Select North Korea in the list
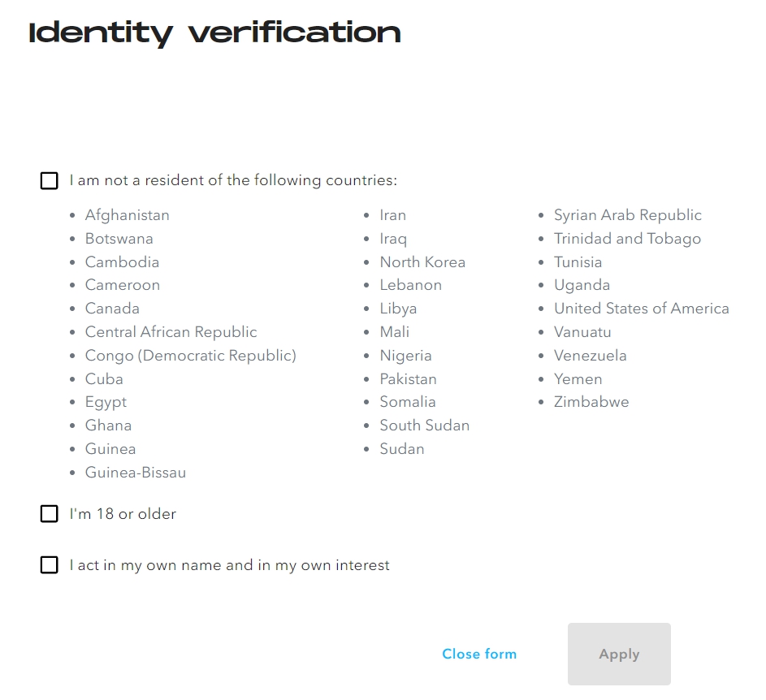This screenshot has height=700, width=766. pos(422,262)
